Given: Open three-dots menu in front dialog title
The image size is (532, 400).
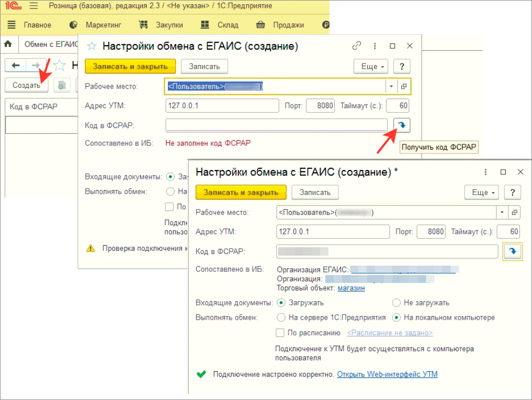Looking at the screenshot, I should tap(485, 172).
